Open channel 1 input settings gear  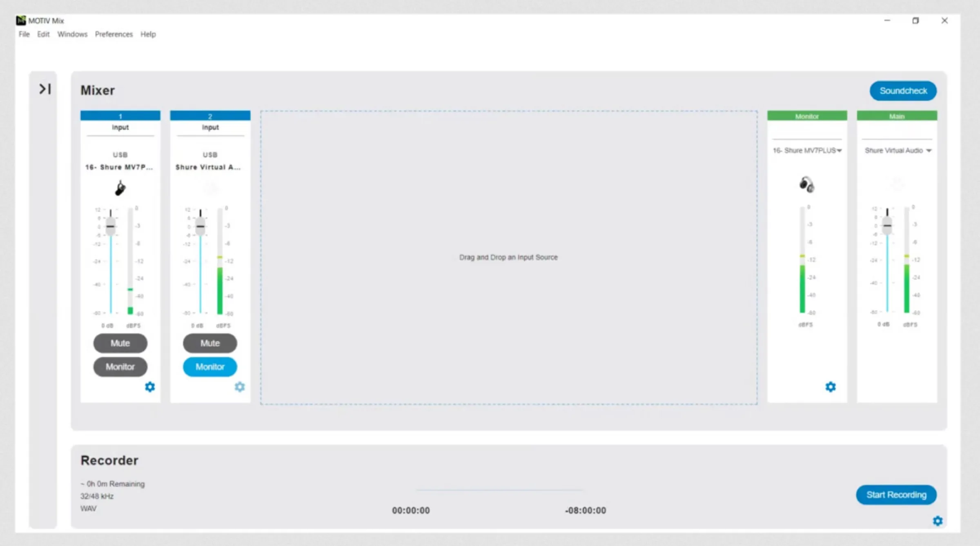point(150,386)
